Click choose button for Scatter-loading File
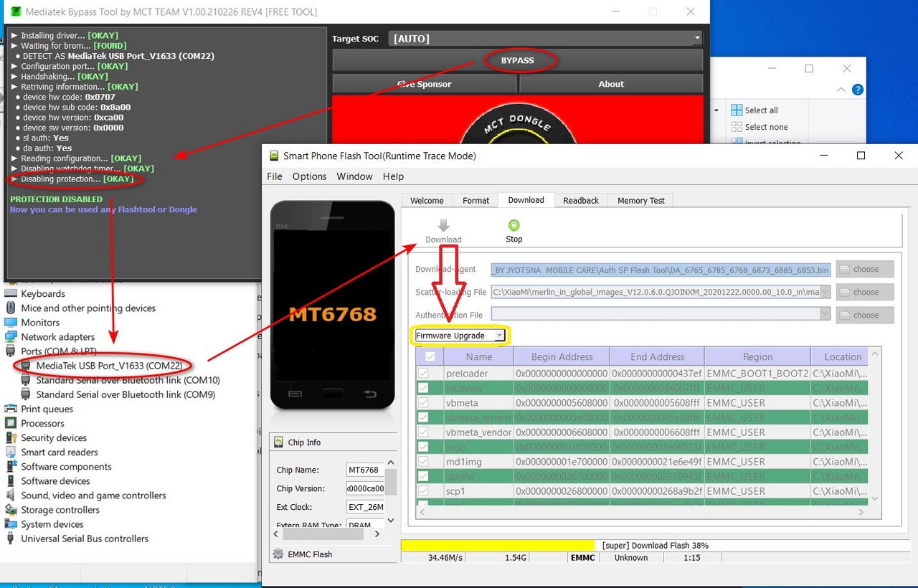Image resolution: width=918 pixels, height=588 pixels. 865,292
